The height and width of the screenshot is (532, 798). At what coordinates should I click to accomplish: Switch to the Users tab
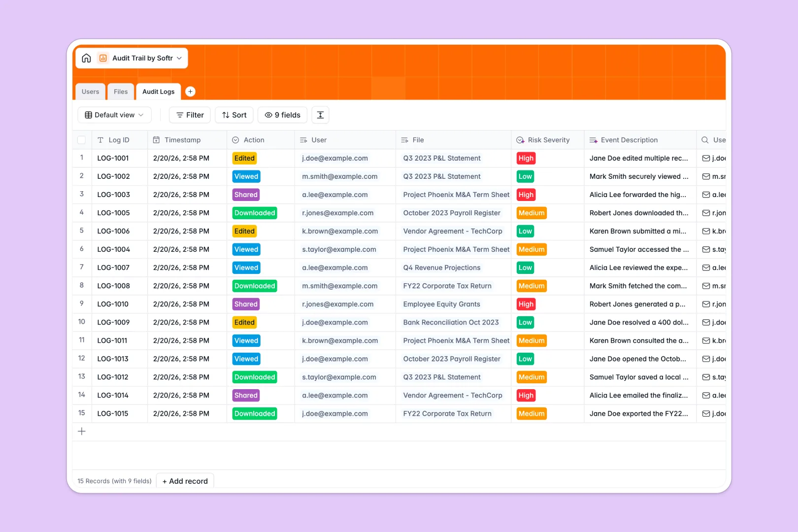tap(90, 91)
